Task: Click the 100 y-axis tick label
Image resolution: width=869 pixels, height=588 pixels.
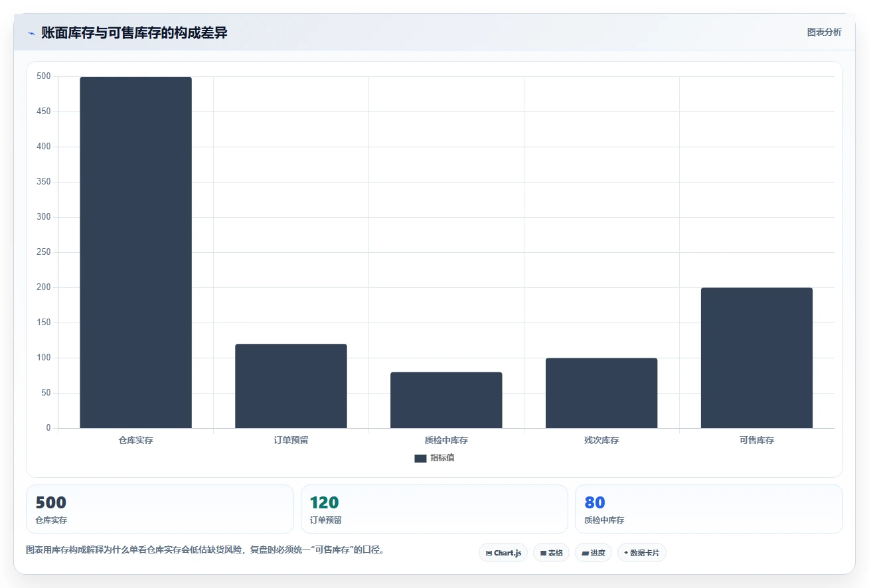Action: 44,358
